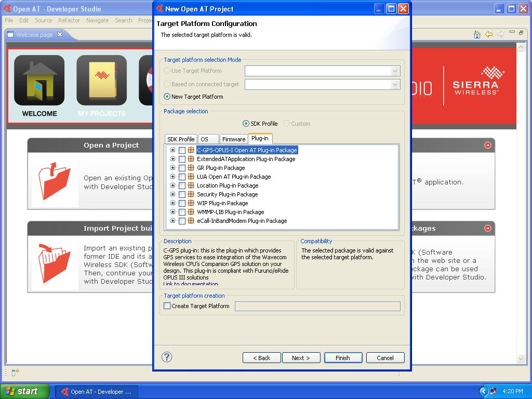Screen dimensions: 532x399
Task: Expand the WMMP-LIB Plug-in Package node
Action: (172, 212)
